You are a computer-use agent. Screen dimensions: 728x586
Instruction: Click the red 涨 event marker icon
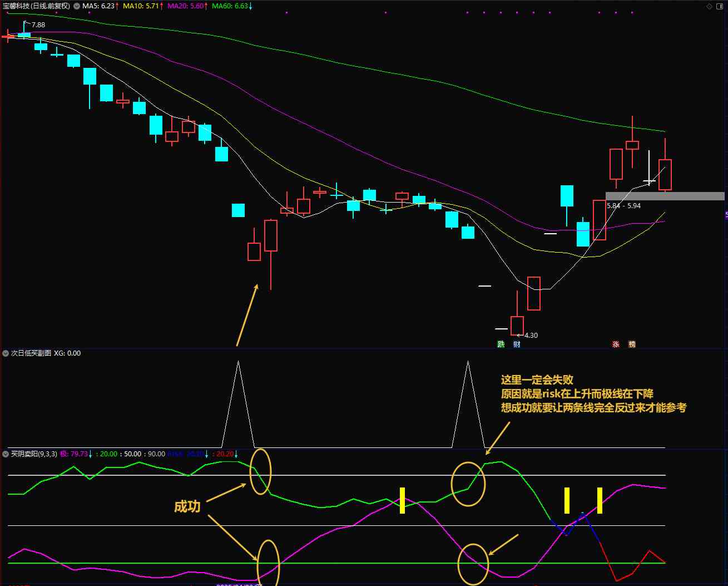(616, 344)
